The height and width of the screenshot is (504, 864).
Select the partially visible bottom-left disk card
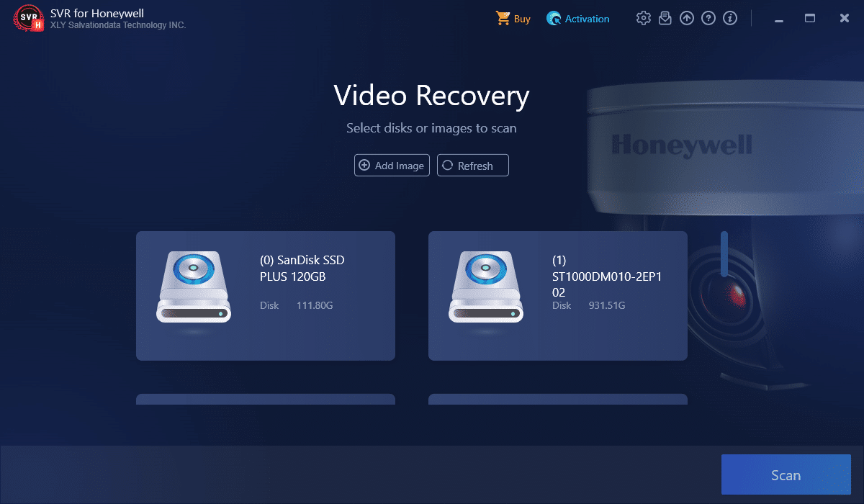point(265,399)
